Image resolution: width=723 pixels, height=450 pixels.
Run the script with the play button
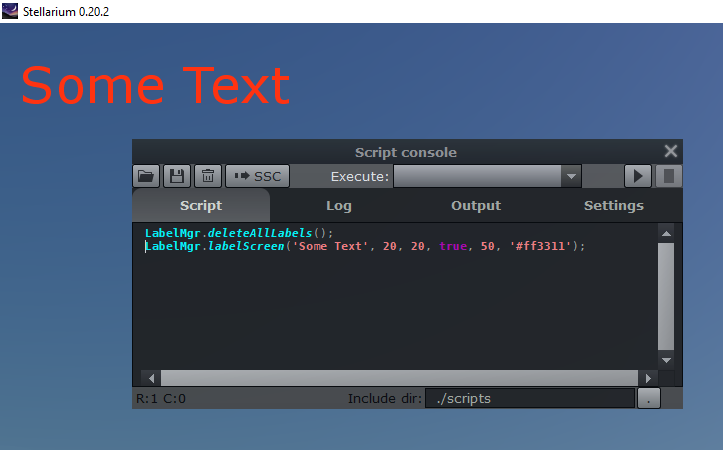(637, 176)
